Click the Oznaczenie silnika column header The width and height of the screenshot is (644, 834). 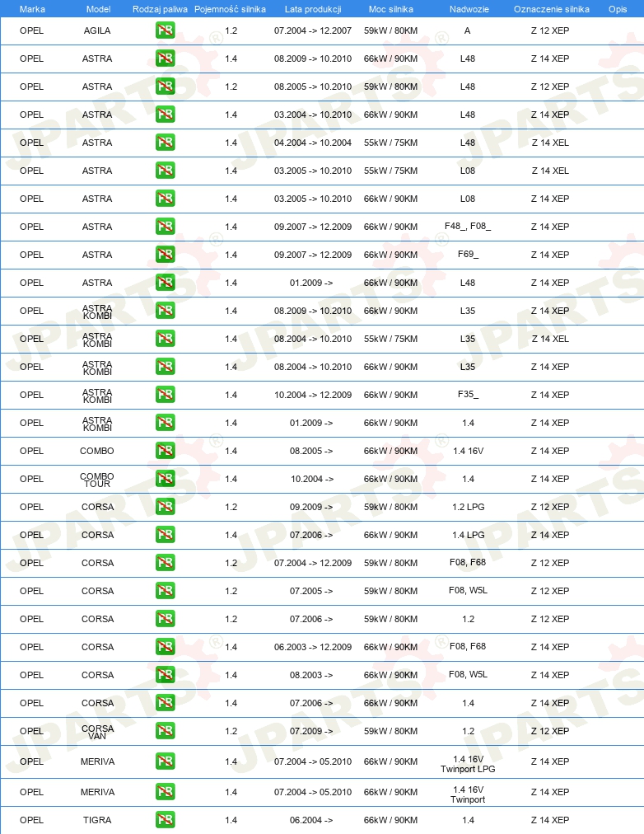552,9
